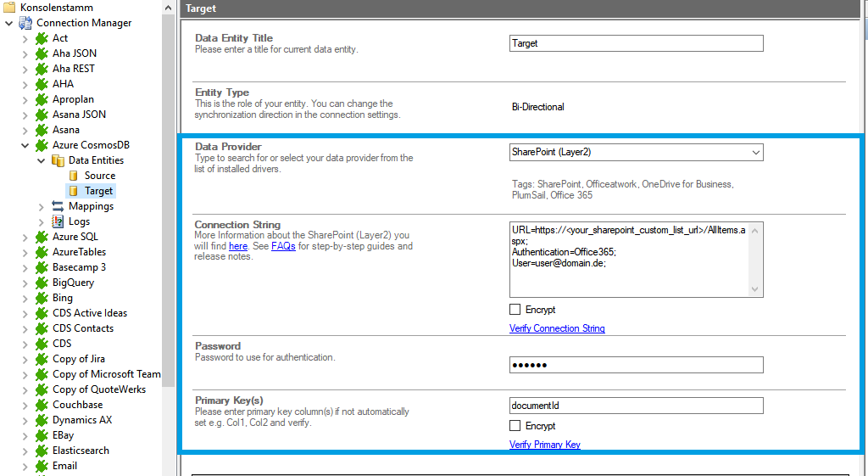Select the Target entity in tree
Screen dimensions: 868x476
point(98,191)
